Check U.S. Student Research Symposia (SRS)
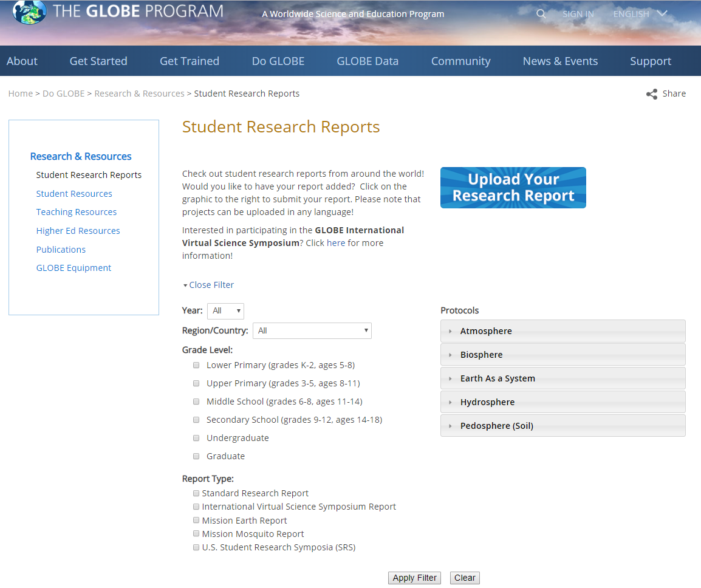The width and height of the screenshot is (701, 588). coord(196,547)
